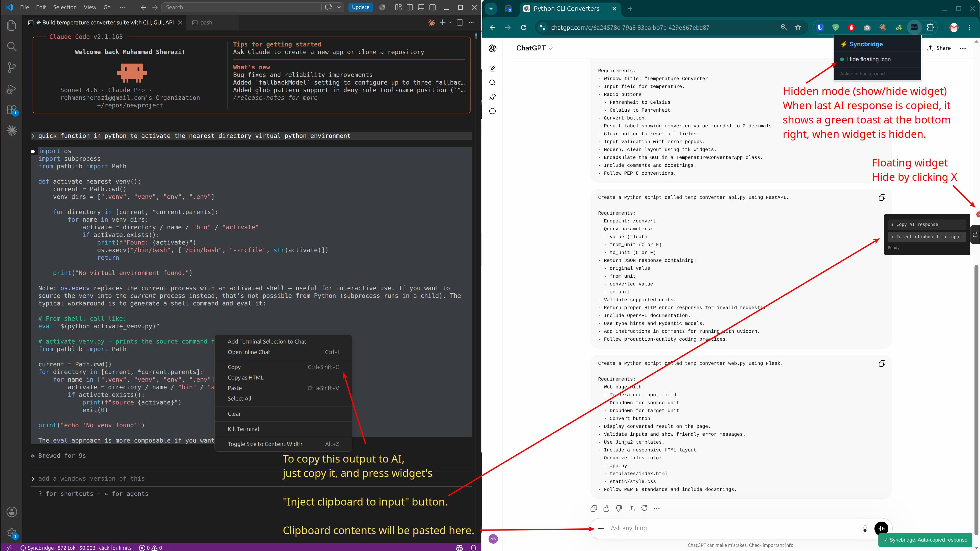Open the Explorer view in VS Code
Image resolution: width=980 pixels, height=551 pixels.
click(x=12, y=25)
